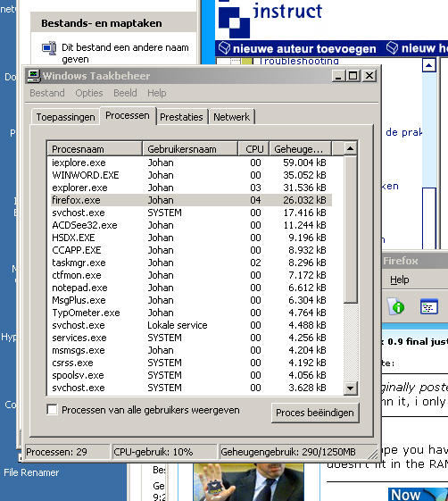Image resolution: width=448 pixels, height=501 pixels.
Task: Click the photo thumbnail below Task Manager
Action: click(248, 482)
